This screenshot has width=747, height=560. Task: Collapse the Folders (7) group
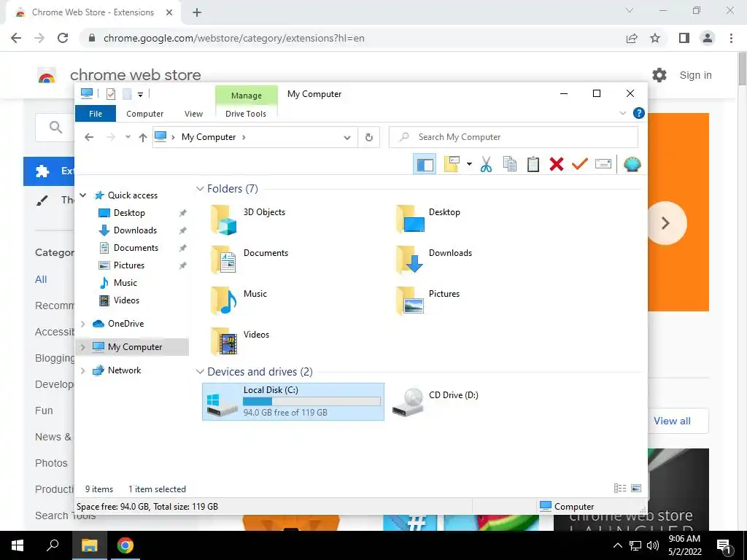[x=200, y=189]
